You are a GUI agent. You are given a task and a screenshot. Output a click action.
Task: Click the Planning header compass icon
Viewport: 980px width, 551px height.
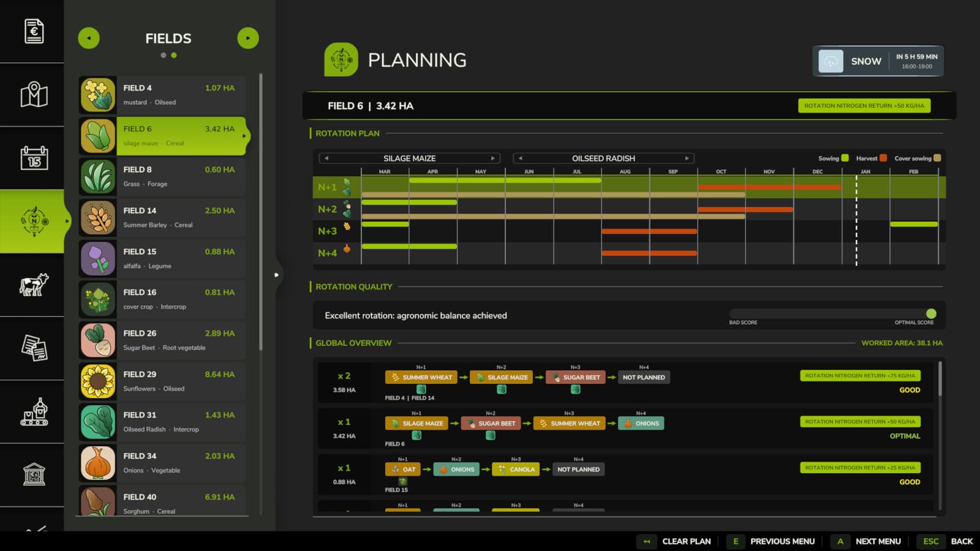pyautogui.click(x=341, y=59)
